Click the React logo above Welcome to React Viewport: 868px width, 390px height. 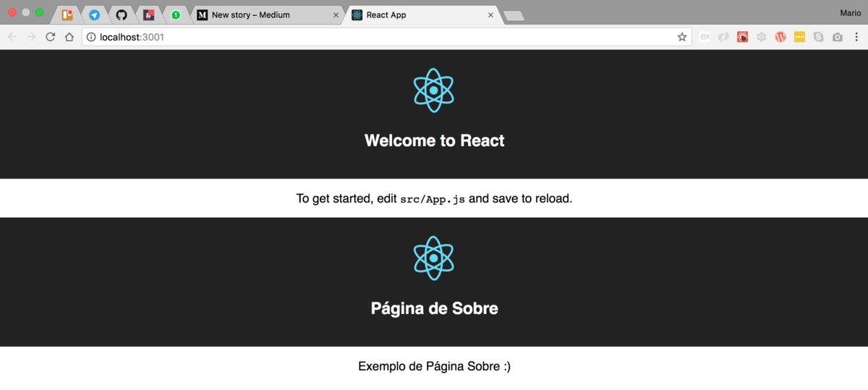click(x=434, y=90)
